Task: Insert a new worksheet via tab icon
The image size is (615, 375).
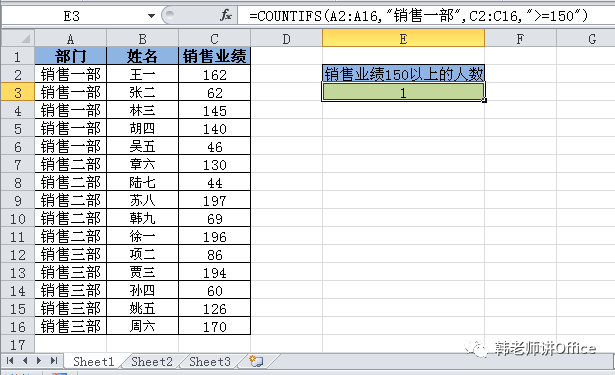Action: click(257, 361)
